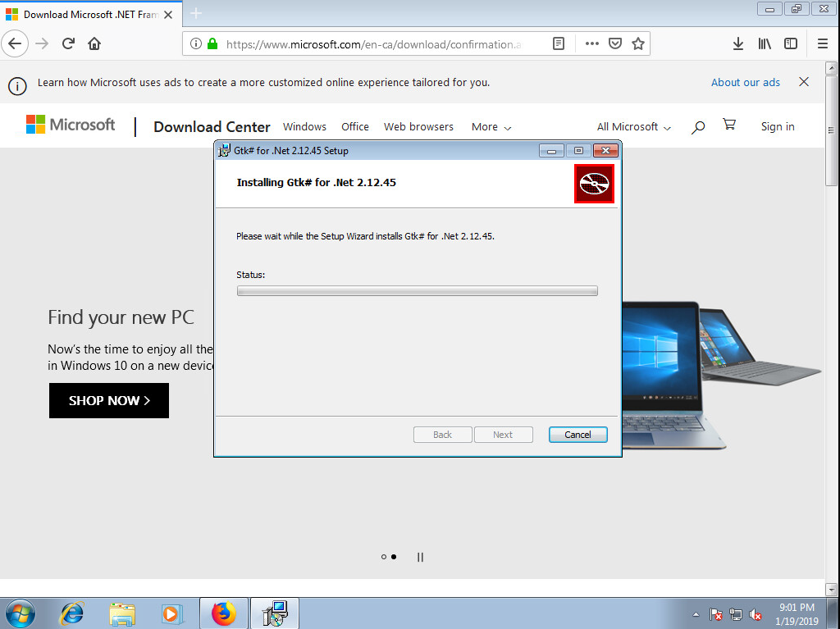The width and height of the screenshot is (840, 629).
Task: Open the Firefox downloads arrow icon
Action: (738, 43)
